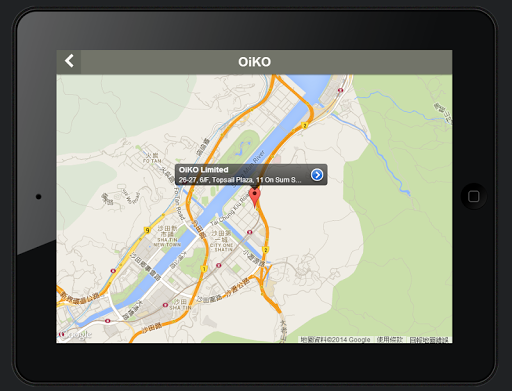Tap the station icon at the map's top right
This screenshot has height=391, width=512.
[x=340, y=90]
